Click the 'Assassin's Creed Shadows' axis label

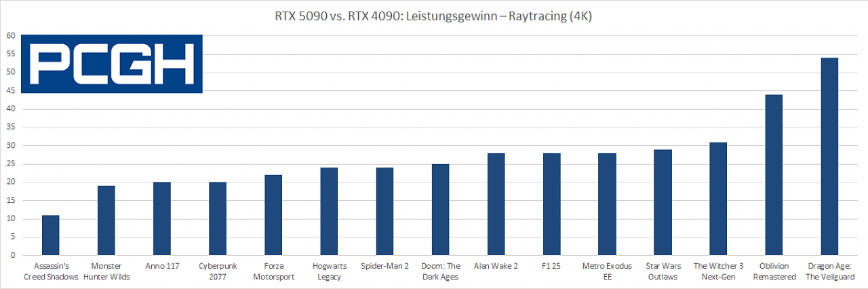coord(51,271)
